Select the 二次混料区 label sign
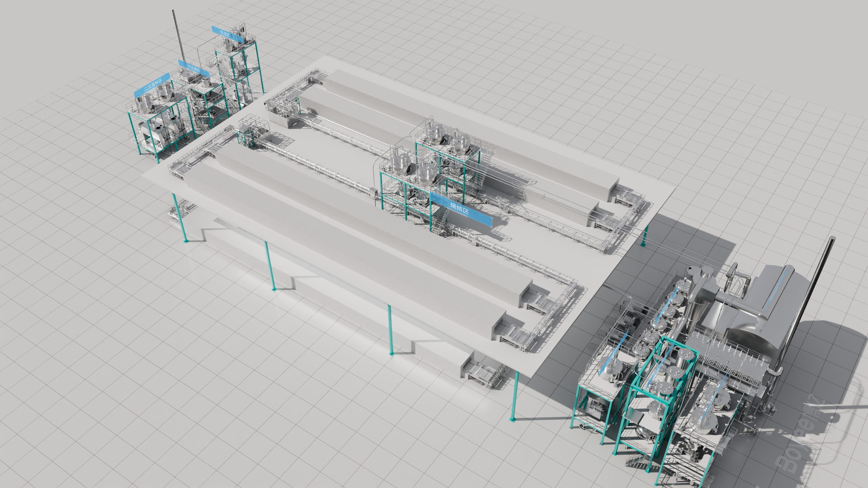The height and width of the screenshot is (488, 868). 152,85
